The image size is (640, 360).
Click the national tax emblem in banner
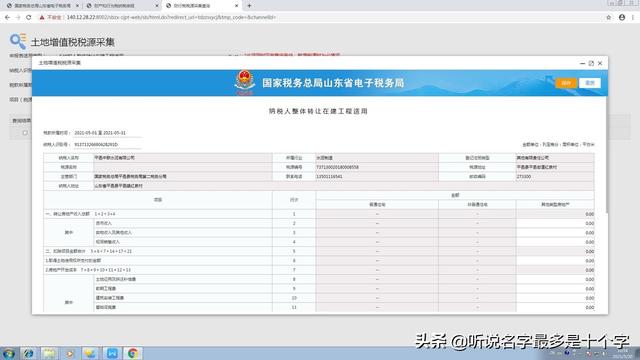(244, 82)
